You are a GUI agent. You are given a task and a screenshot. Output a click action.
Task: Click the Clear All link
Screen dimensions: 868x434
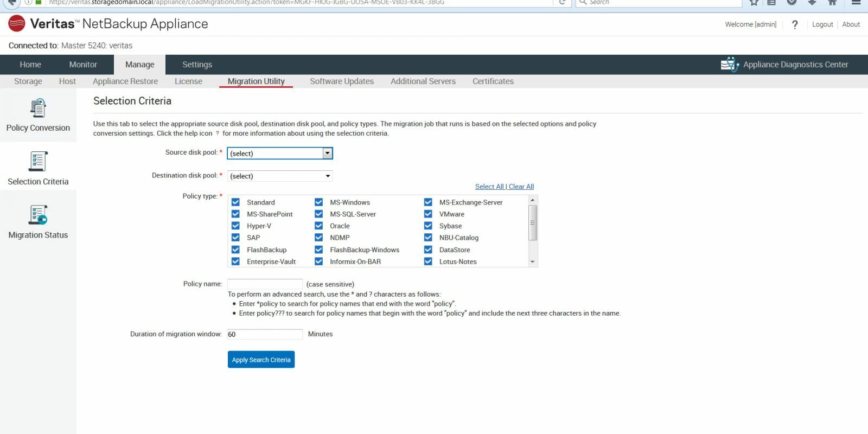pos(521,187)
